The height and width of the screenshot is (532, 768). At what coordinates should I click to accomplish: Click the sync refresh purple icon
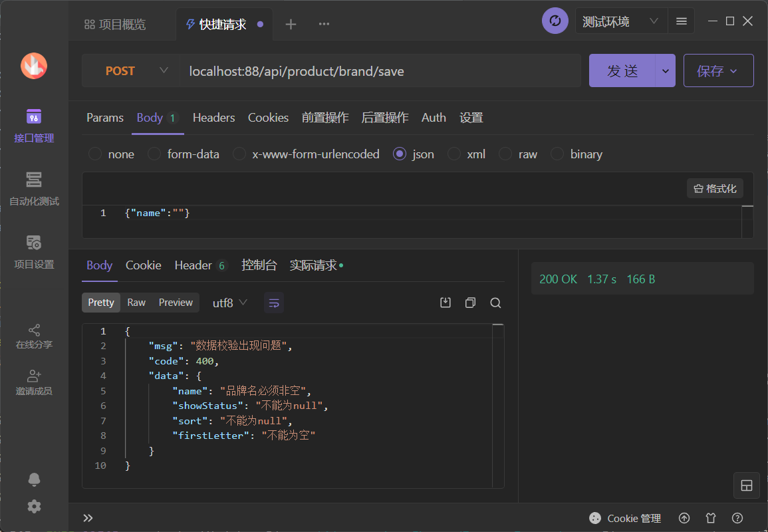tap(555, 21)
